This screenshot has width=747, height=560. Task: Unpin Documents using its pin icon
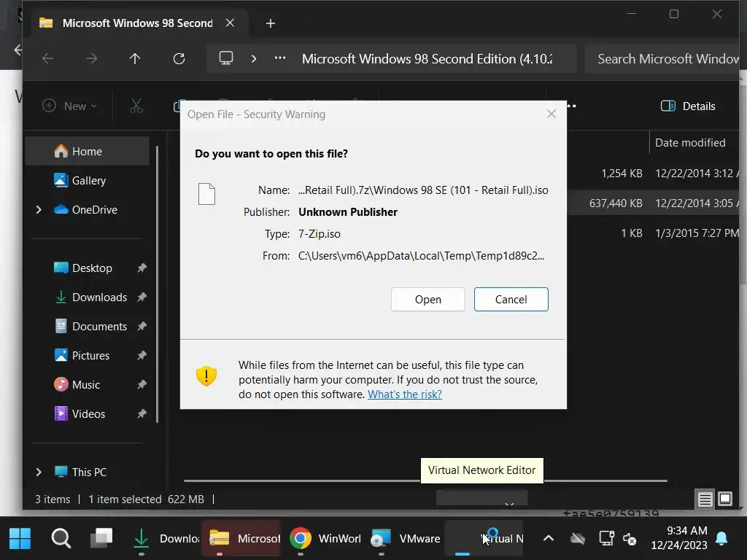click(x=142, y=326)
